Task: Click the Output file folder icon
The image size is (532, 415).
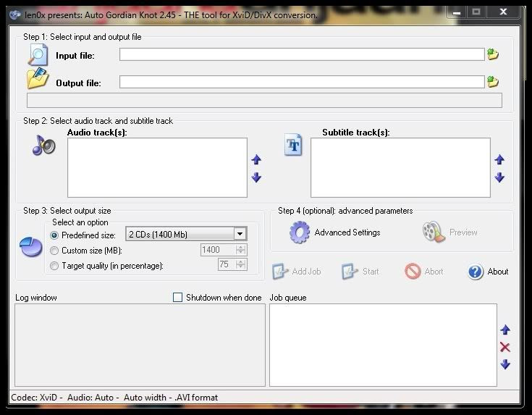Action: click(38, 78)
